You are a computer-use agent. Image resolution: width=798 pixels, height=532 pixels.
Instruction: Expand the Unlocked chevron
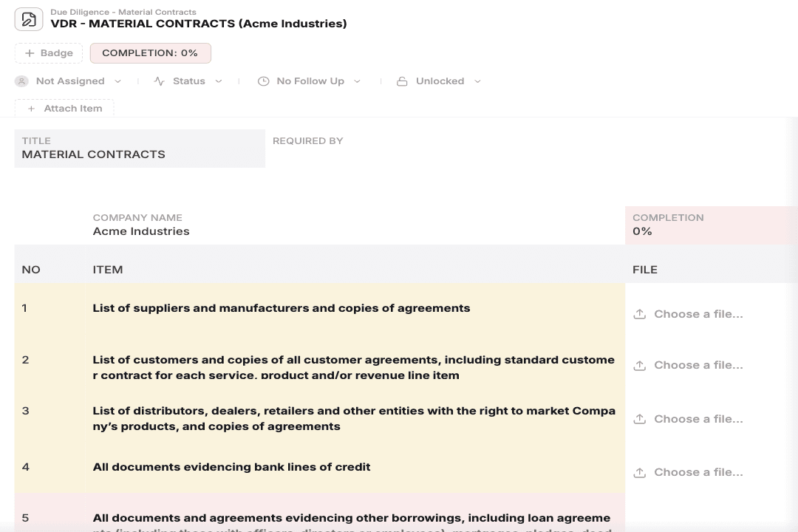point(477,81)
